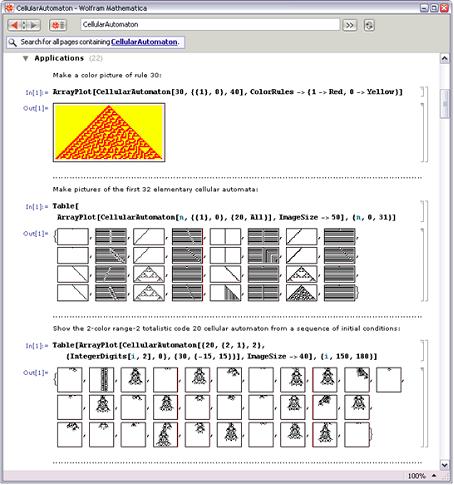Click the magnifying glass search icon

[12, 42]
